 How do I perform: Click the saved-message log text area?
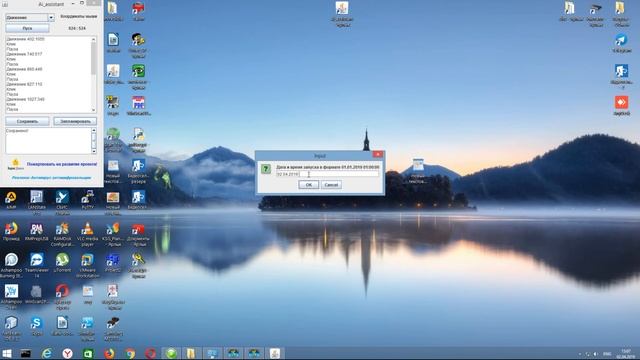pos(48,140)
